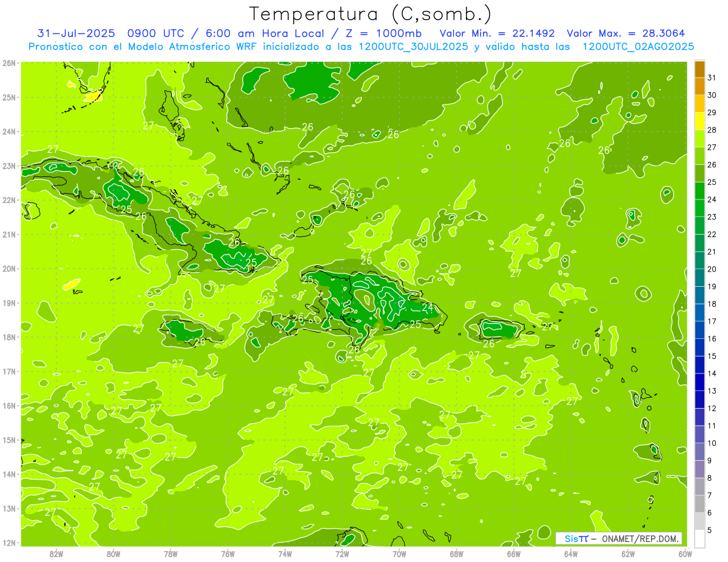Click the '19N' latitude axis label
728x562 pixels.
(x=8, y=303)
